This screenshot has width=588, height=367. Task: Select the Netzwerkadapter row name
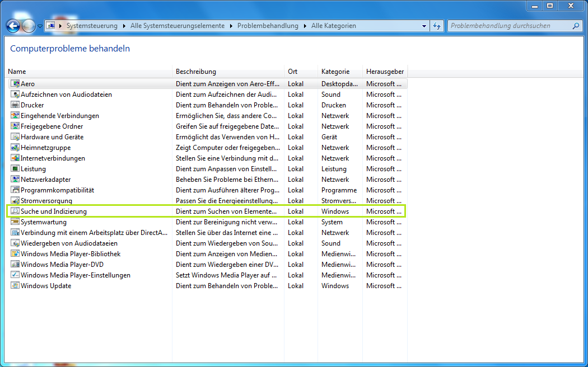coord(46,180)
